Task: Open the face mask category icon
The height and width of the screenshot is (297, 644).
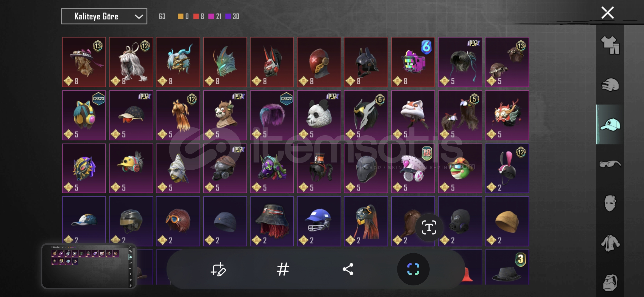Action: 610,203
